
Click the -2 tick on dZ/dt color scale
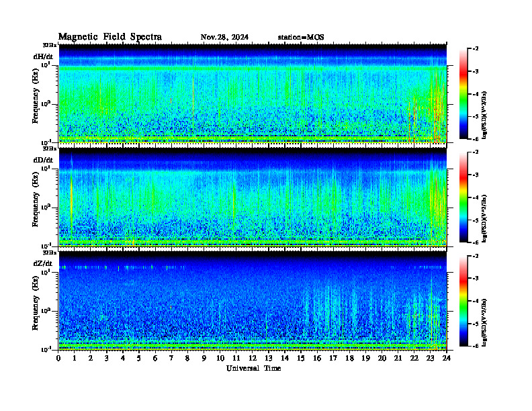pos(476,256)
